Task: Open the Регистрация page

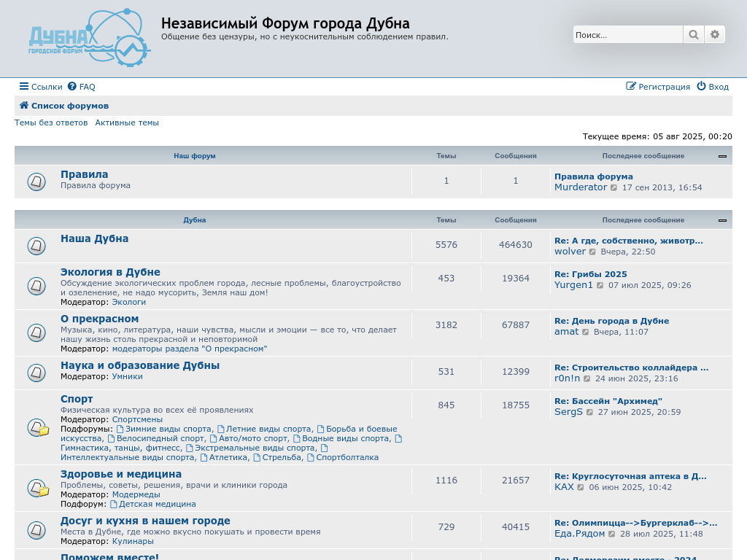Action: 658,87
